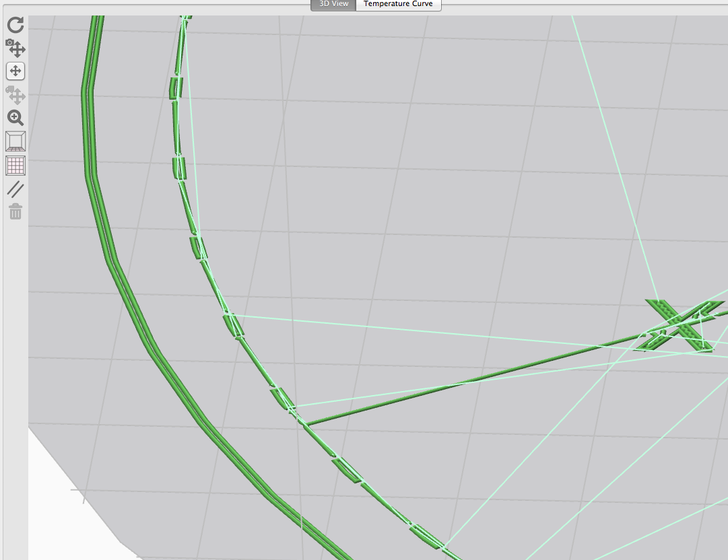Click the trash can delete icon
728x560 pixels.
pos(15,212)
